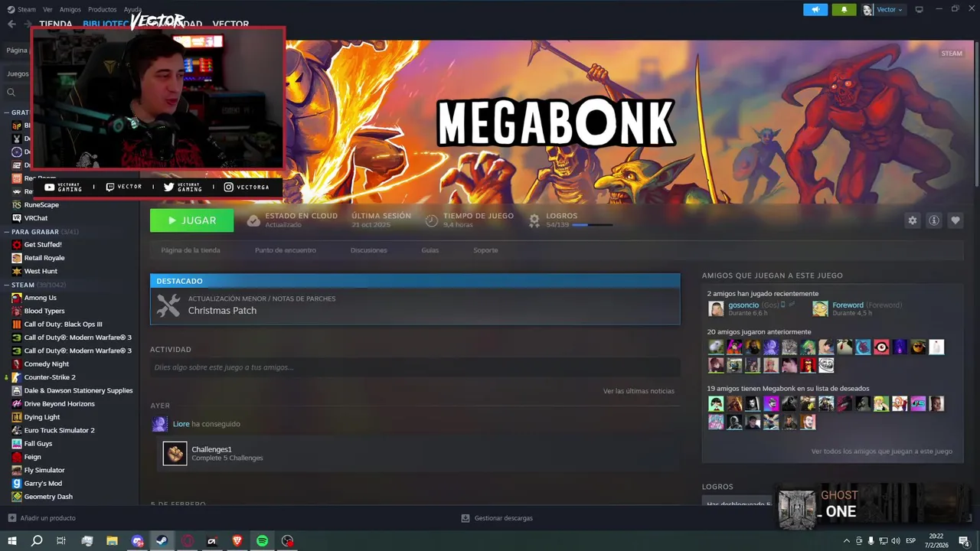The height and width of the screenshot is (551, 980).
Task: Open Spotify from the taskbar
Action: [262, 541]
